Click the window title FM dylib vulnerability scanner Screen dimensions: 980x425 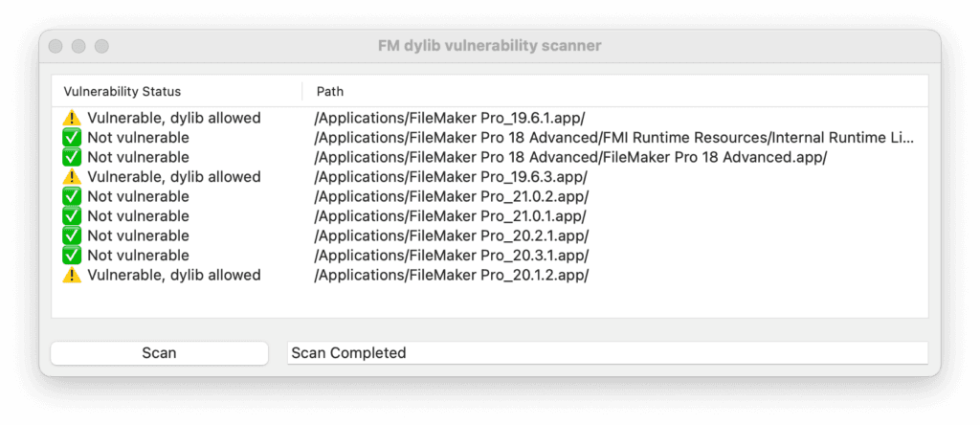(x=489, y=46)
